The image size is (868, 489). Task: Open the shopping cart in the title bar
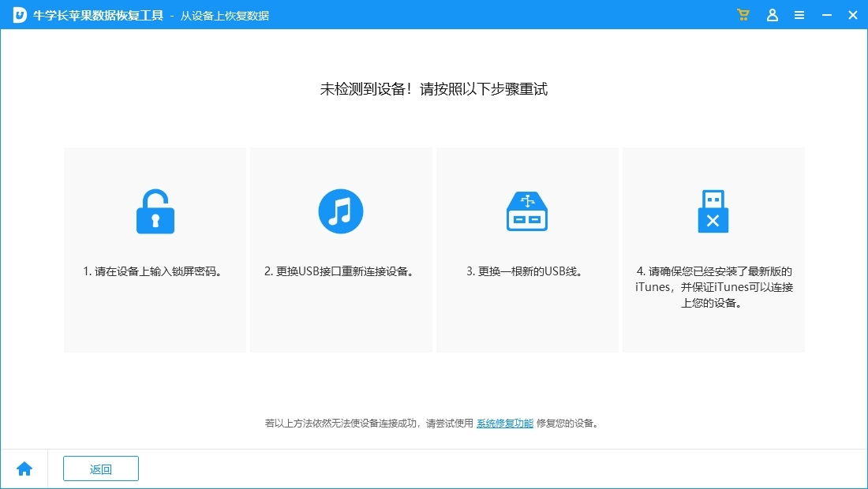743,14
